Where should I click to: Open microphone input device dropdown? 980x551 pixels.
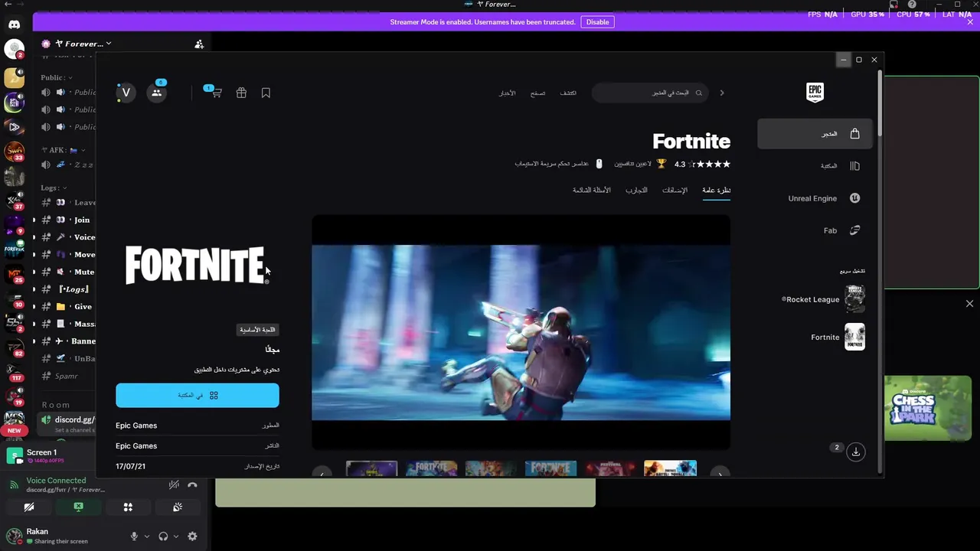pyautogui.click(x=146, y=536)
